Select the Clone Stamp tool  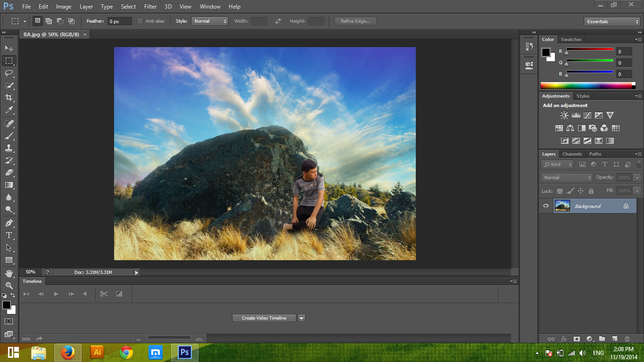pyautogui.click(x=9, y=148)
